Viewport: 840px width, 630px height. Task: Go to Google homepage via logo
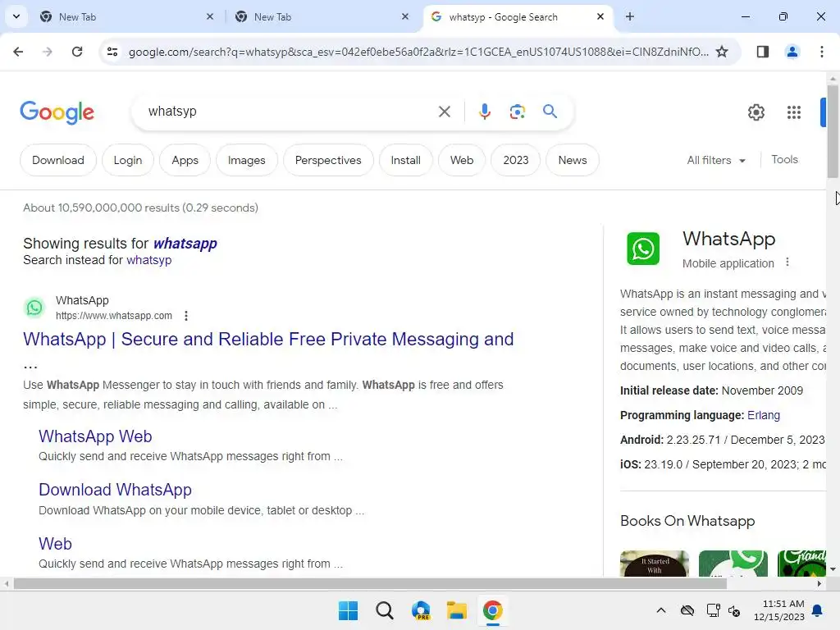(57, 112)
